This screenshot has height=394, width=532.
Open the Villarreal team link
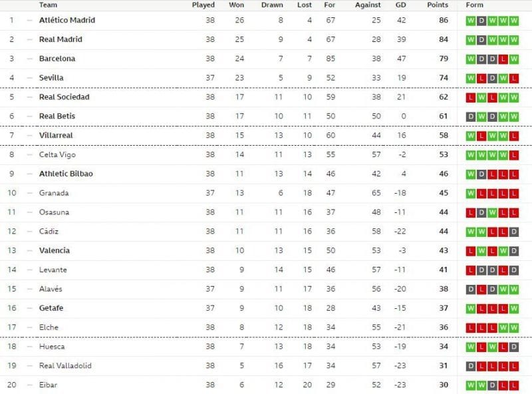[56, 136]
